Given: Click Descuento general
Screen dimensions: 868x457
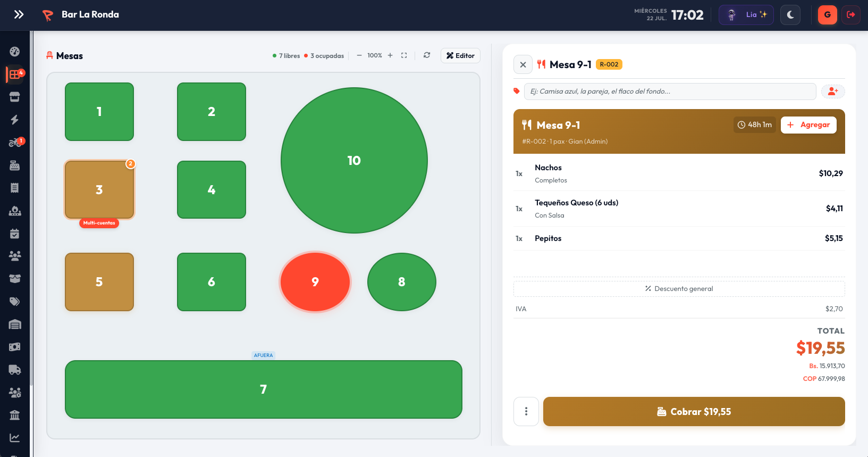Looking at the screenshot, I should (x=679, y=289).
